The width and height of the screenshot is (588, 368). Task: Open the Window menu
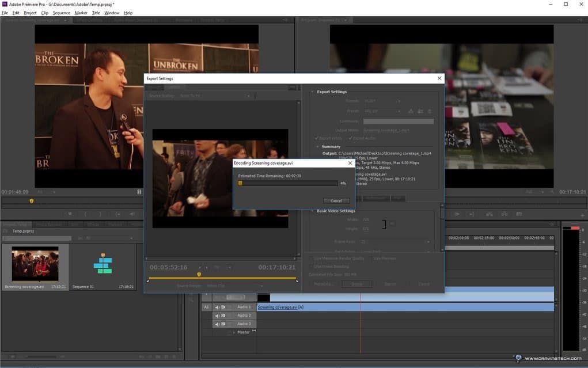(x=112, y=13)
